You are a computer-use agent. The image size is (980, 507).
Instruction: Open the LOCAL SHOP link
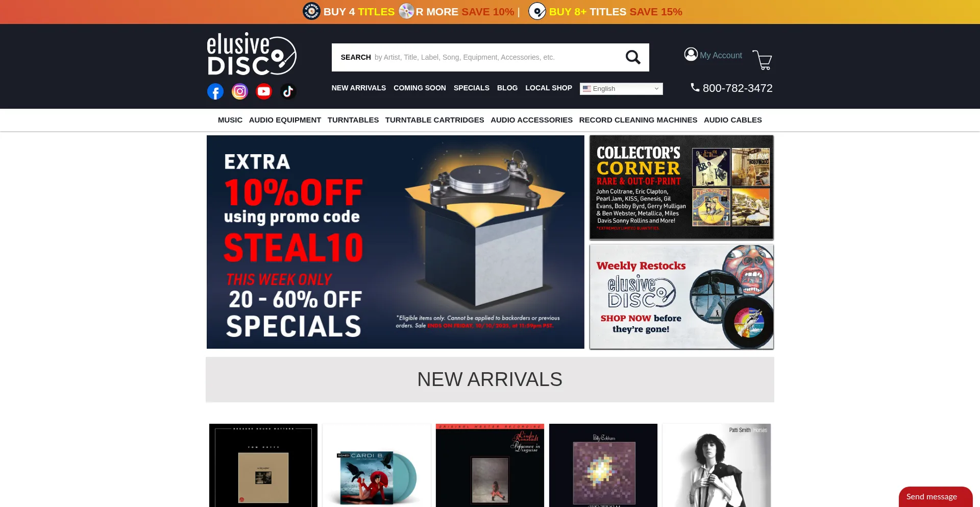[549, 88]
